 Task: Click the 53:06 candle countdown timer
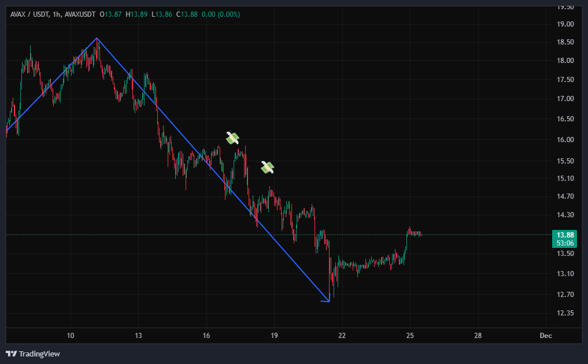[564, 243]
